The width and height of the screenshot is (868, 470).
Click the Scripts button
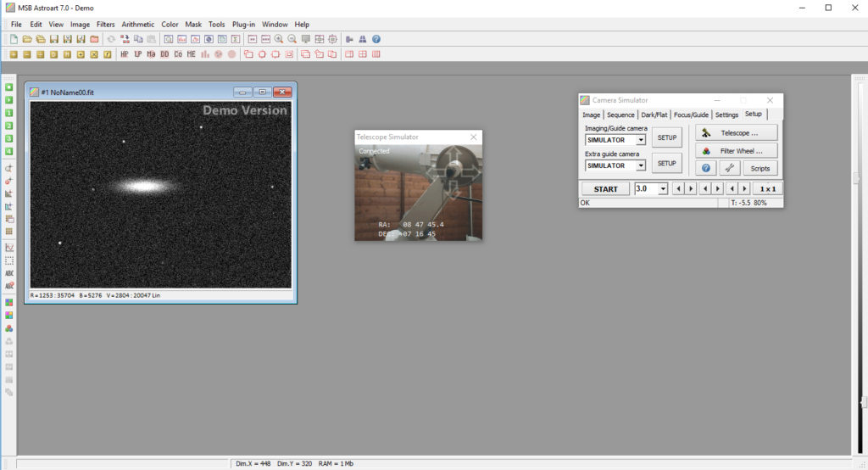coord(760,168)
